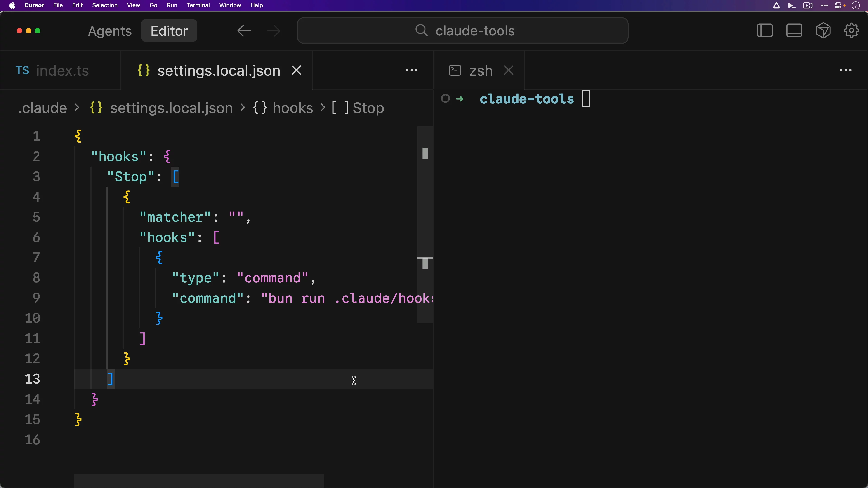Switch to the index.ts tab
The height and width of the screenshot is (488, 868).
click(62, 71)
